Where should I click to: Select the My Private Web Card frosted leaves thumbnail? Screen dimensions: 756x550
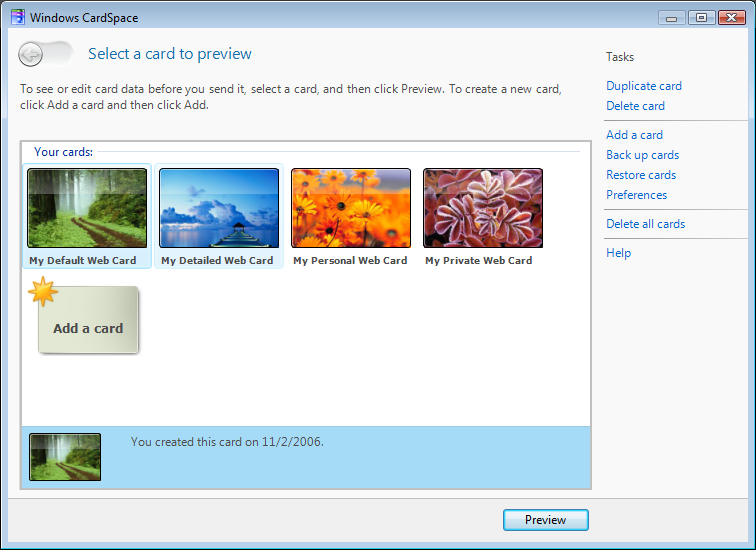tap(483, 208)
